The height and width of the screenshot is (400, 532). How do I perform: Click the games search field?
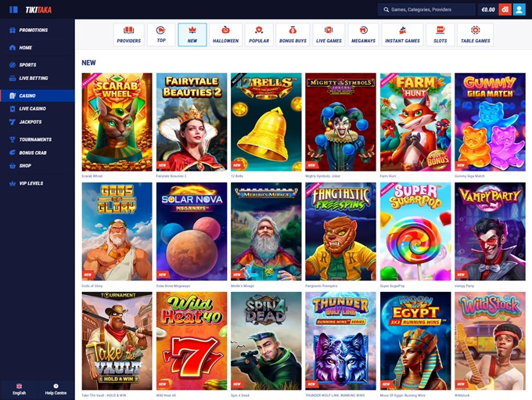(426, 9)
